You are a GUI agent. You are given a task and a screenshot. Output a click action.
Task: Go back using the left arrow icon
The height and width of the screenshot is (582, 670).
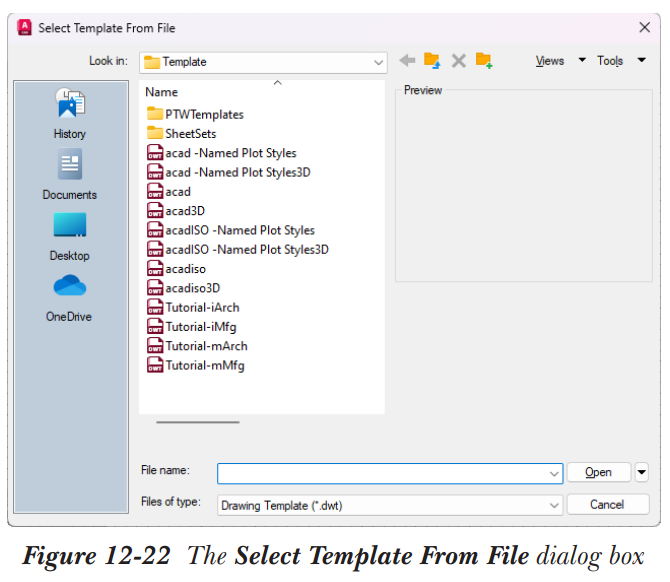(407, 61)
